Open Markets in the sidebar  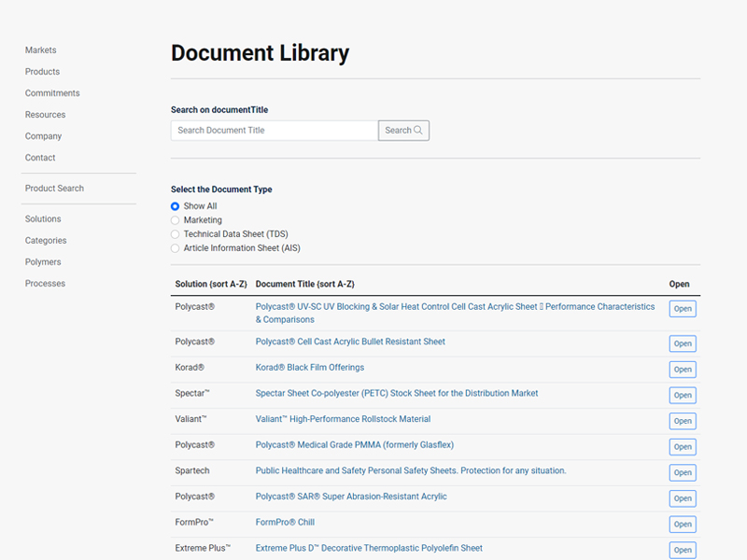[x=40, y=50]
